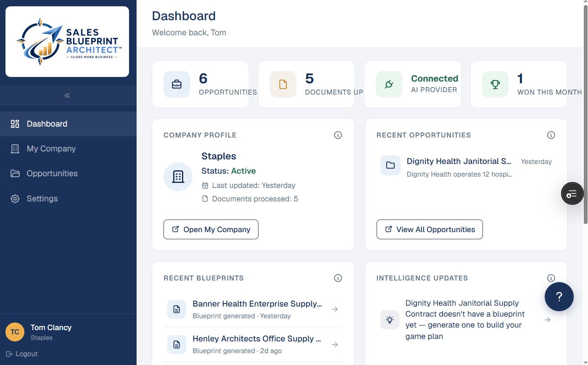Click the document icon on Banner Health blueprint

(x=177, y=309)
